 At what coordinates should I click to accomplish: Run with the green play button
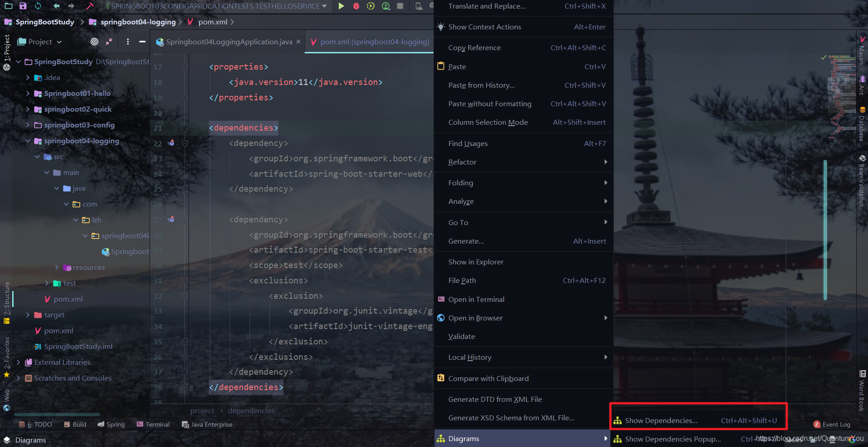[x=341, y=6]
